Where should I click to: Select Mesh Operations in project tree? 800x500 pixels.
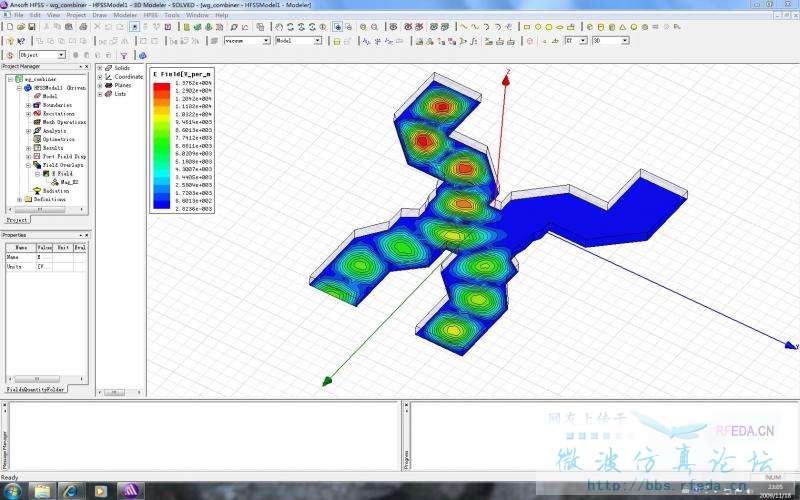point(64,122)
